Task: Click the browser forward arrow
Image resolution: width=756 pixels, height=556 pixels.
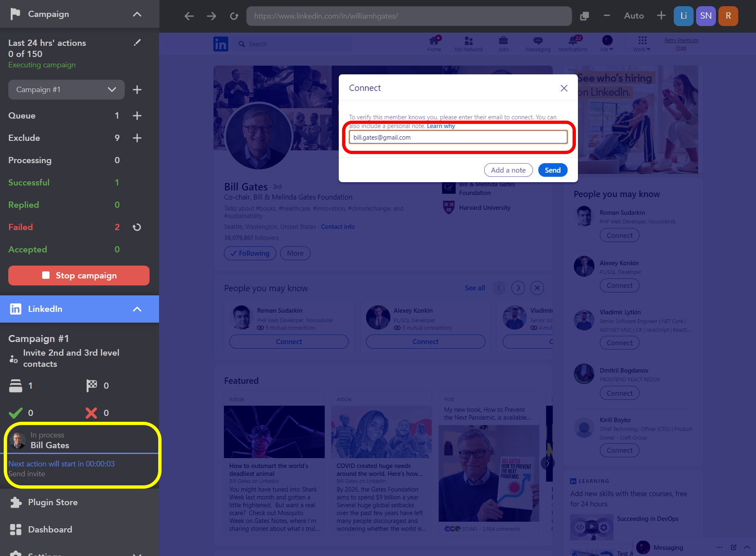Action: click(x=212, y=16)
